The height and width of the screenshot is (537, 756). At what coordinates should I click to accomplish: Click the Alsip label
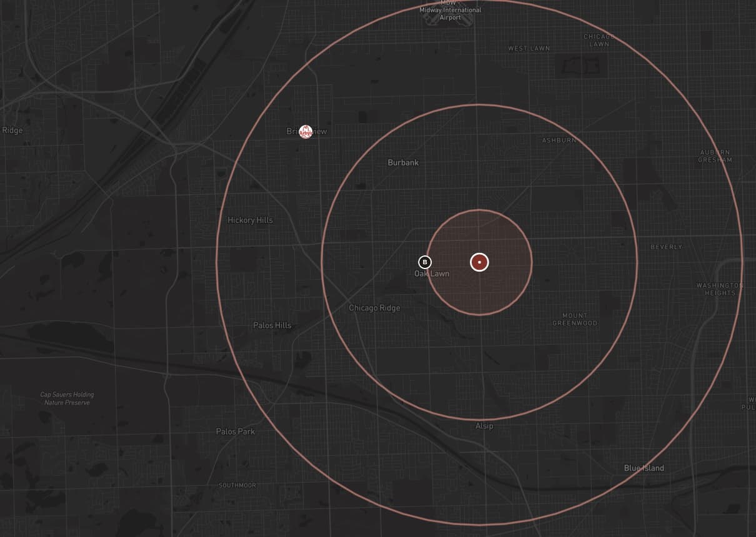[484, 426]
